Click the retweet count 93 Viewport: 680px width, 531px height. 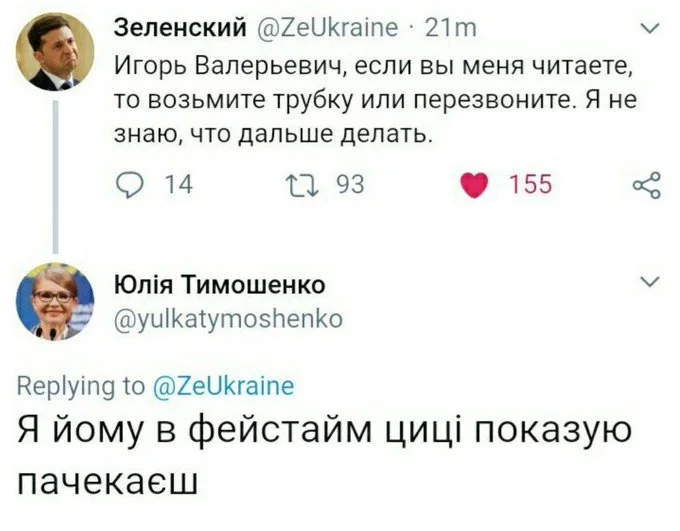[348, 184]
